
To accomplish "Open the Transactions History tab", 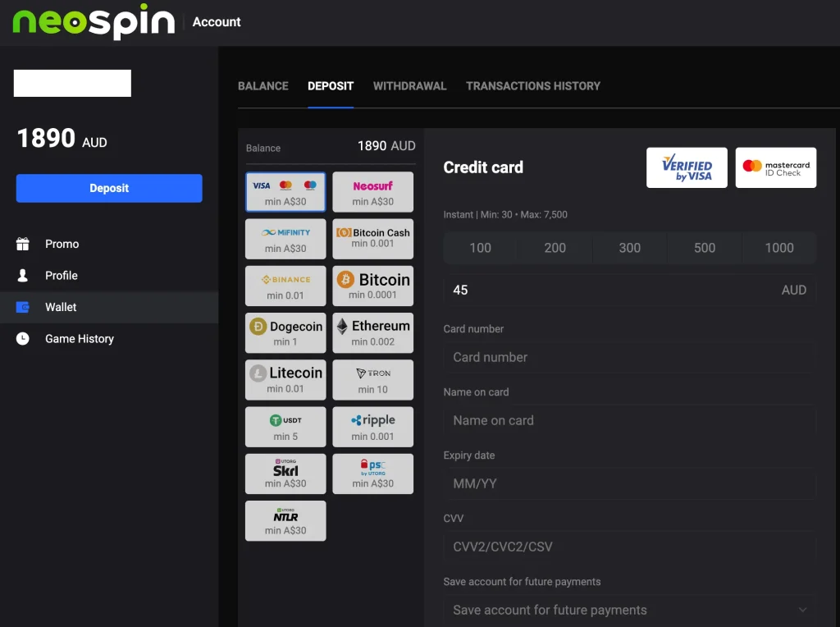I will point(532,85).
